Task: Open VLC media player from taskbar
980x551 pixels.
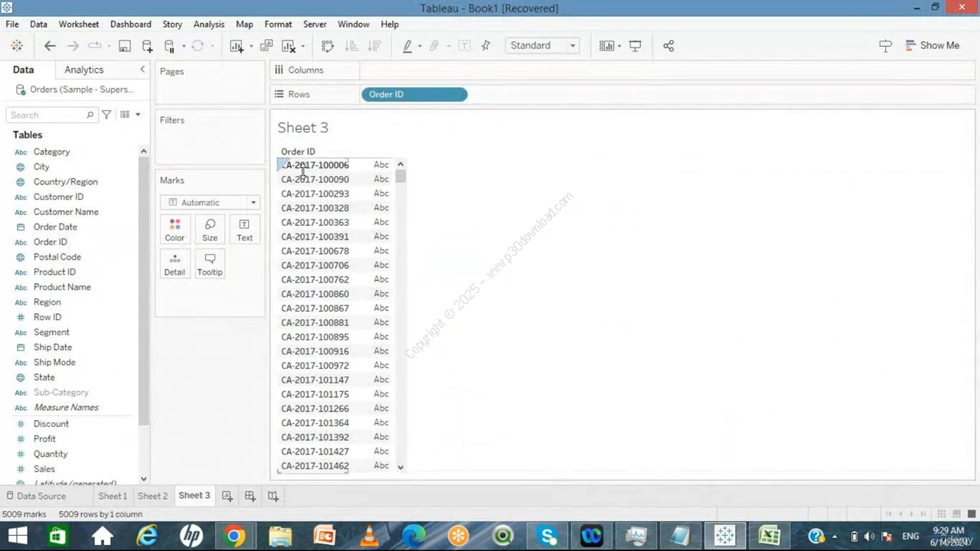Action: (x=369, y=536)
